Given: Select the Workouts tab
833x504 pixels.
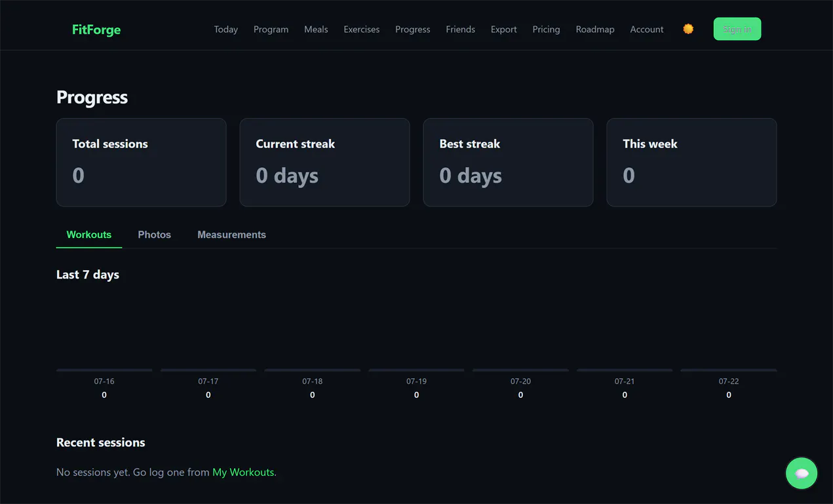Looking at the screenshot, I should [89, 235].
